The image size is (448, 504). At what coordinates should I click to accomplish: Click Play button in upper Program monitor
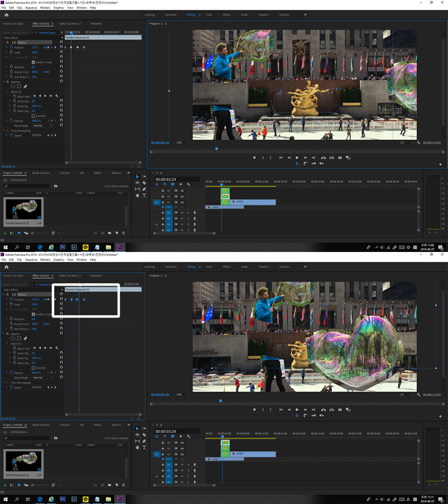(297, 157)
